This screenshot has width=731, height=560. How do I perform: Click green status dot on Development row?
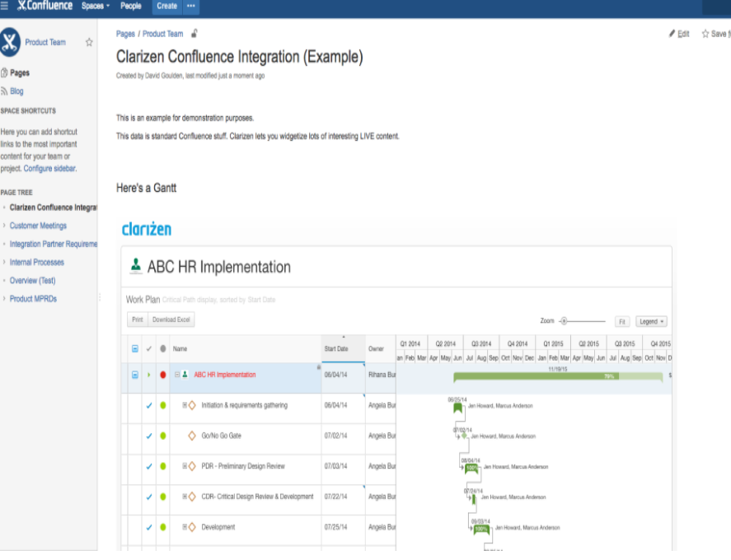click(162, 527)
